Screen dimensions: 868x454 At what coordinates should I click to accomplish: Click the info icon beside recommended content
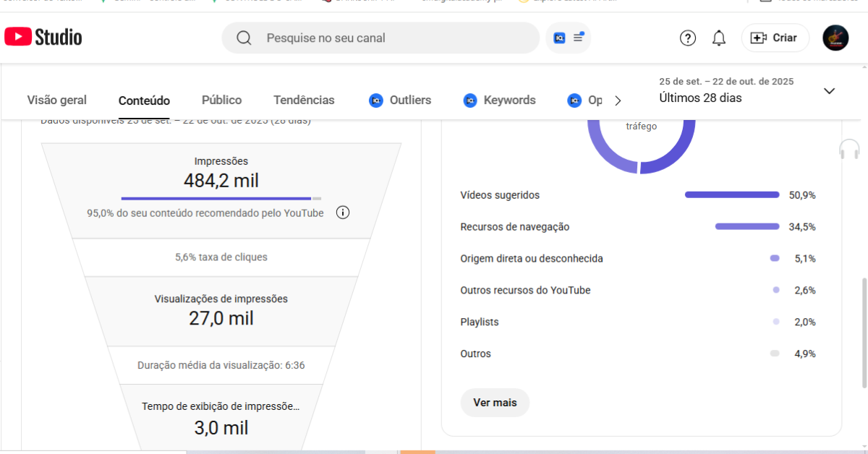point(343,213)
